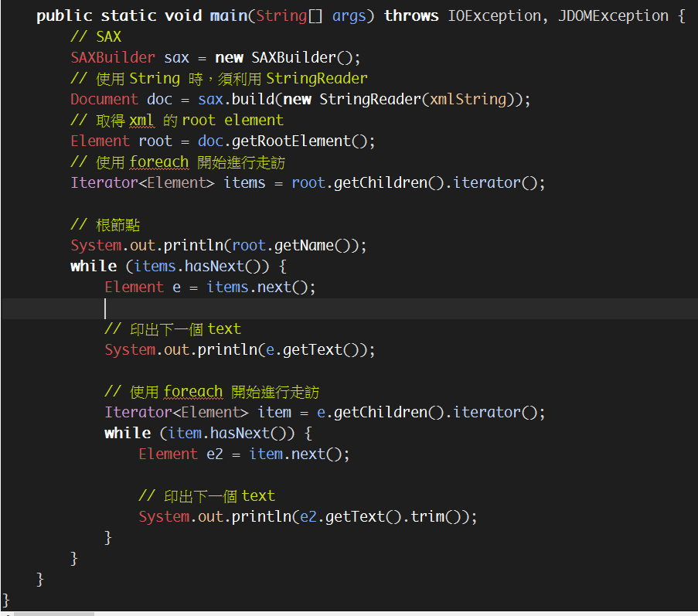Click the 'public static void' keywords
The width and height of the screenshot is (698, 616).
tap(119, 16)
